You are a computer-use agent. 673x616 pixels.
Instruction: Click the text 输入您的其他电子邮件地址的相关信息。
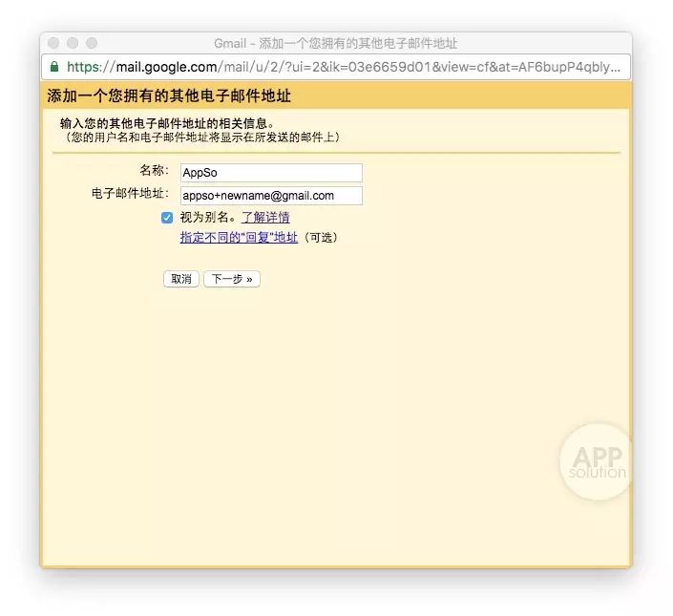167,123
